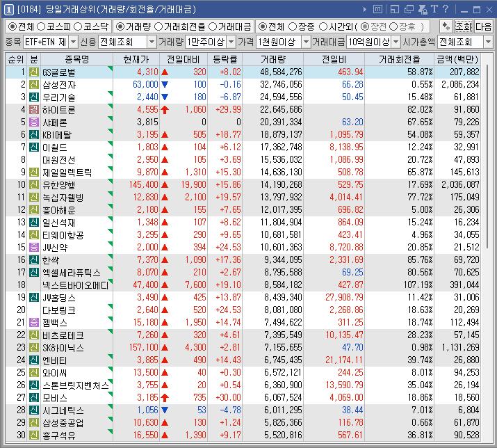This screenshot has height=448, width=497.
Task: Open 거래량 1만주이상 dropdown
Action: 231,42
